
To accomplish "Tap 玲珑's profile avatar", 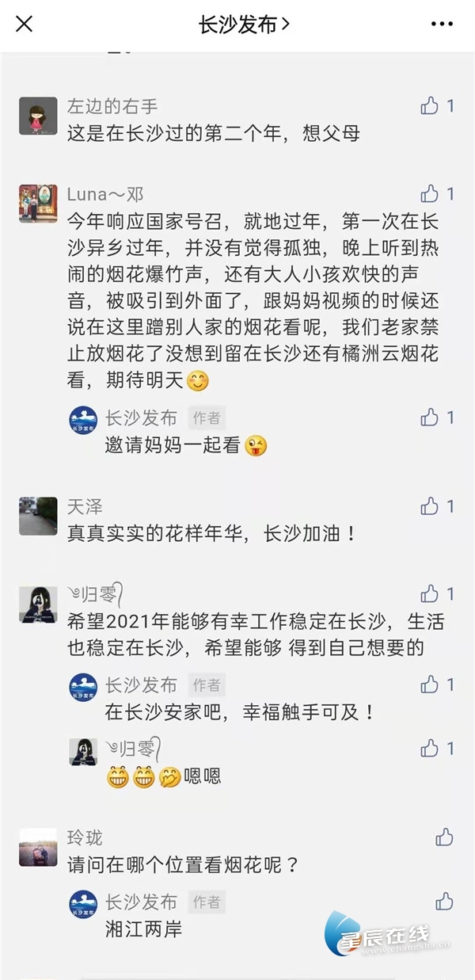I will tap(38, 848).
